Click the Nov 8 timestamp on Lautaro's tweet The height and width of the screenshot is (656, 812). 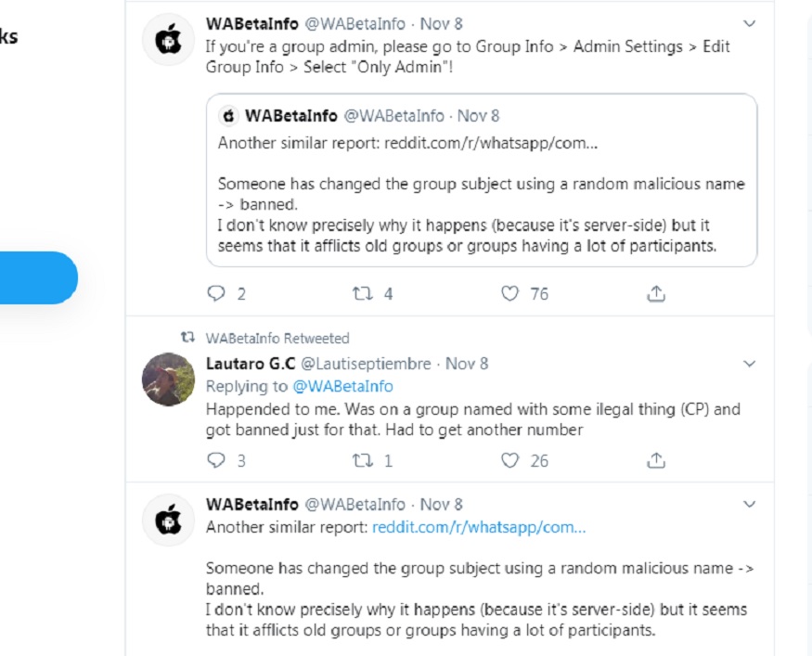point(467,364)
